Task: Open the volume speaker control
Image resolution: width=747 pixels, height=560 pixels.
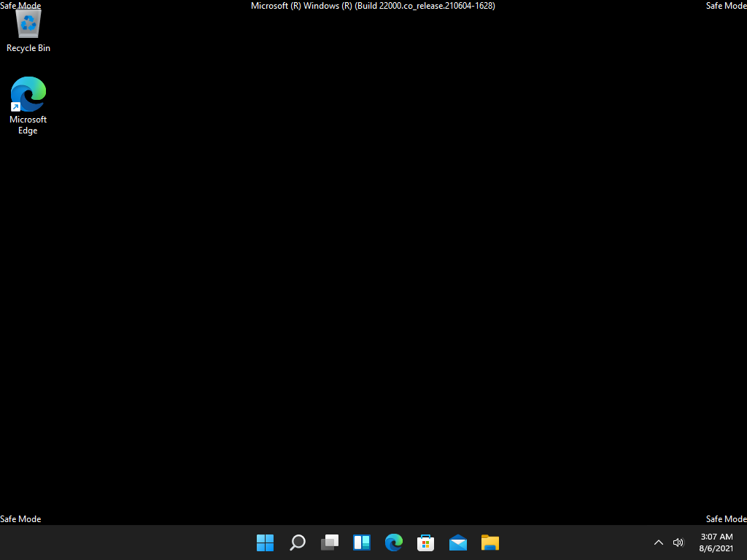Action: pyautogui.click(x=678, y=542)
